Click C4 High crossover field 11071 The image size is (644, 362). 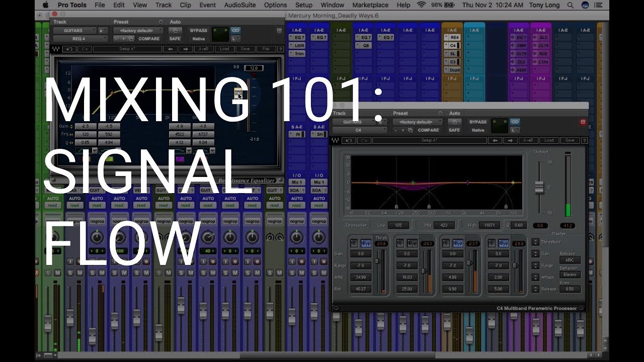490,225
